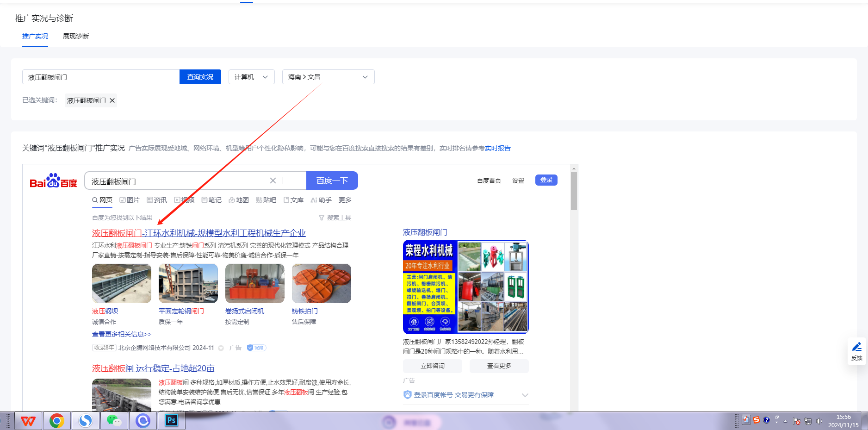868x430 pixels.
Task: Click the Sogou input method tray icon
Action: pyautogui.click(x=756, y=420)
